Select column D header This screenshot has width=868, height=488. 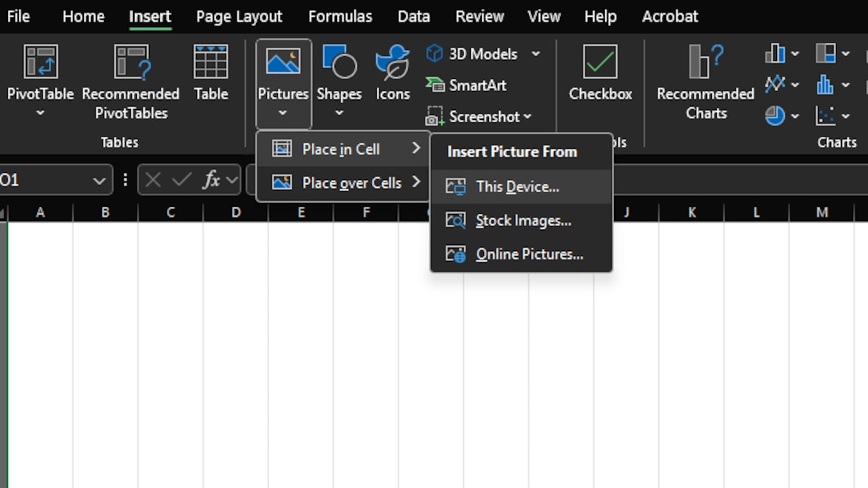tap(236, 213)
